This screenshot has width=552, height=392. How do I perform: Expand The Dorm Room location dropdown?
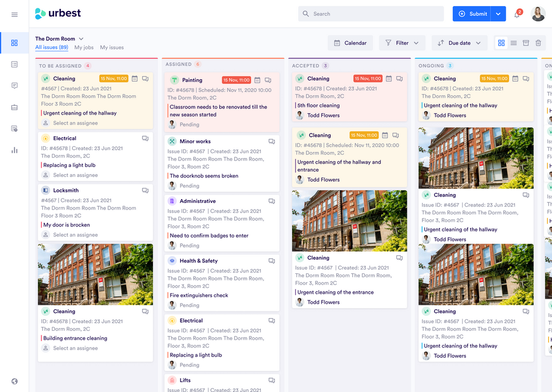(82, 39)
